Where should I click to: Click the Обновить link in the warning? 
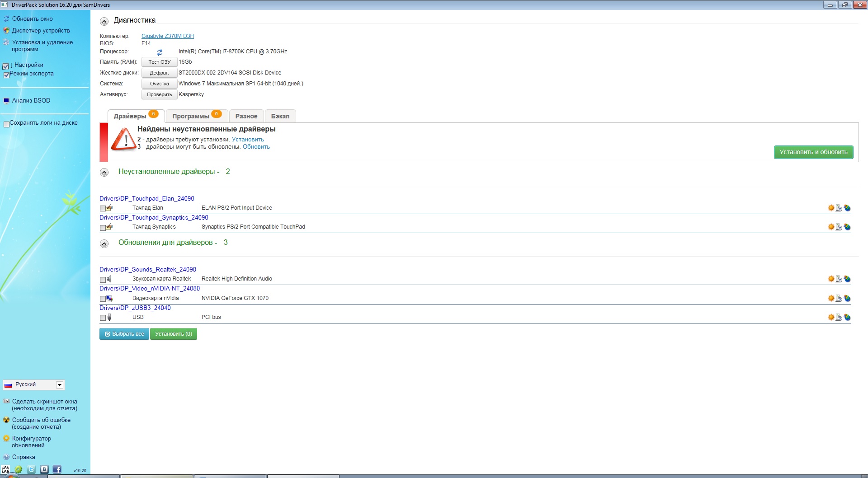256,147
